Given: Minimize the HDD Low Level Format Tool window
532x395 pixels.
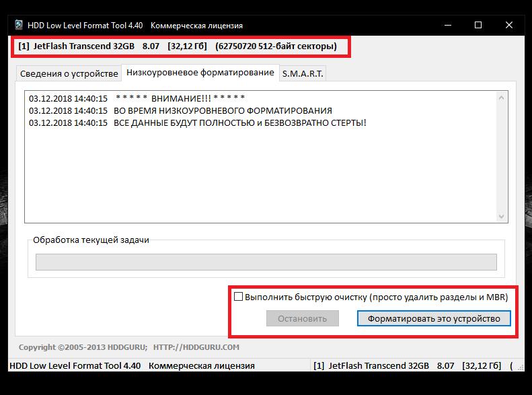Looking at the screenshot, I should [x=448, y=25].
